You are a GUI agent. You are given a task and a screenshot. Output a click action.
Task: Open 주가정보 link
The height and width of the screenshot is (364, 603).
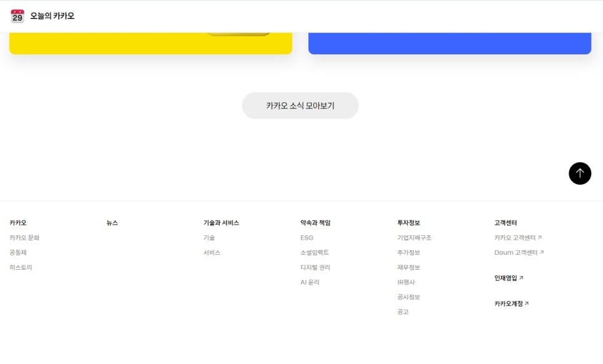click(408, 252)
